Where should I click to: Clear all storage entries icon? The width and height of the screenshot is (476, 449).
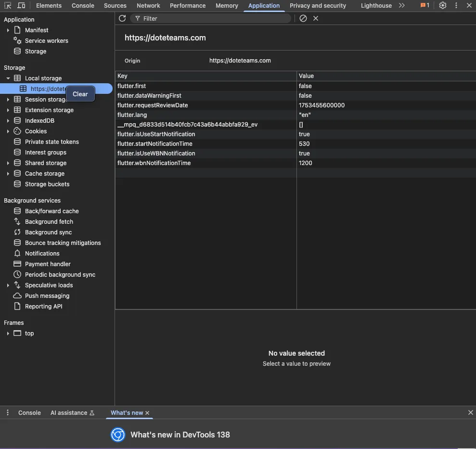tap(303, 18)
